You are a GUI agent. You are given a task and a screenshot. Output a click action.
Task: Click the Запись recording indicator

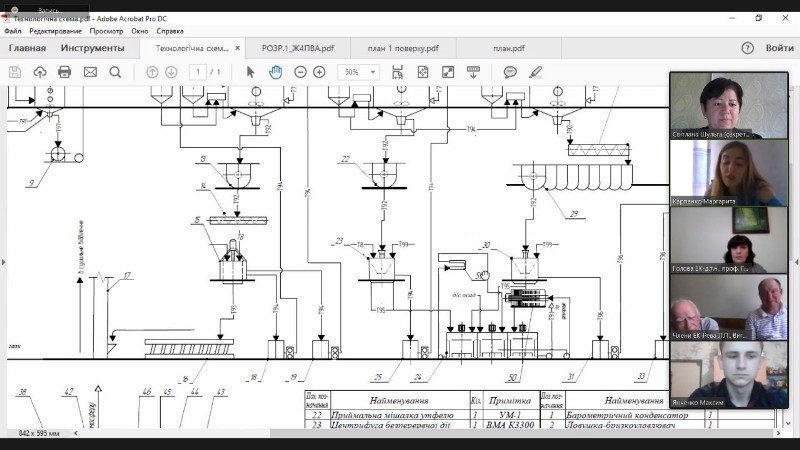[45, 10]
